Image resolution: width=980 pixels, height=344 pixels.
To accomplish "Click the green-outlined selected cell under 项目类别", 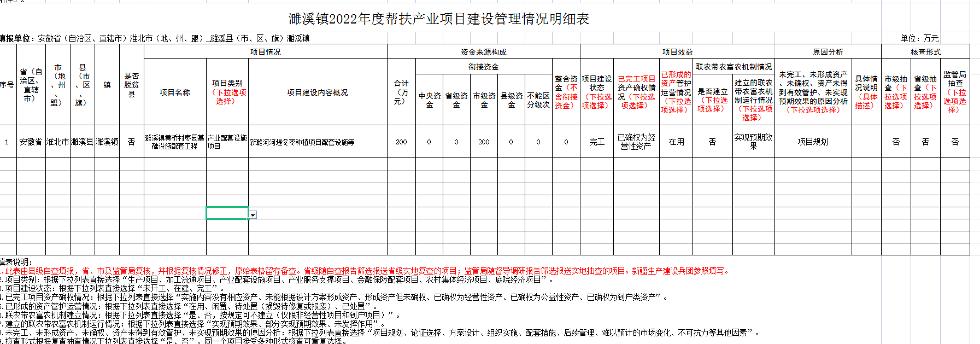I will click(227, 213).
